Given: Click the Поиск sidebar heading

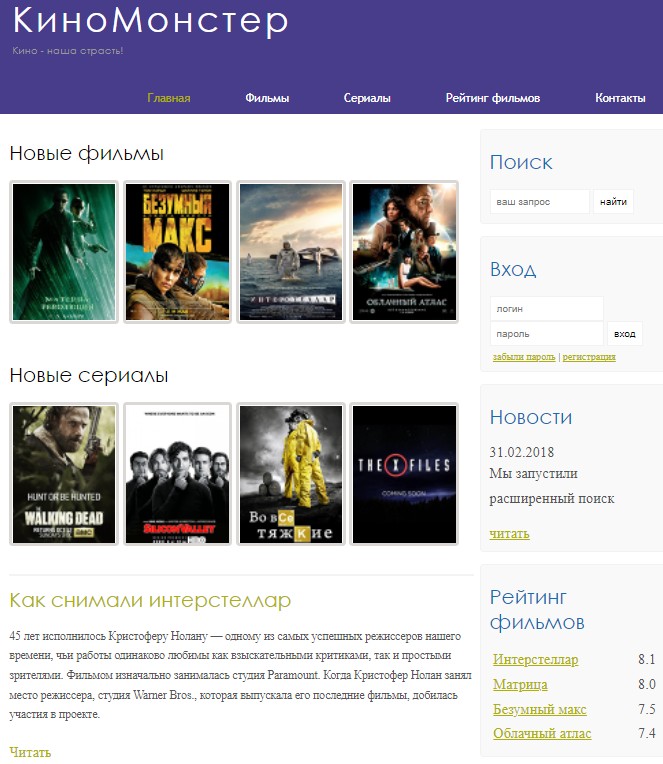Looking at the screenshot, I should coord(521,162).
